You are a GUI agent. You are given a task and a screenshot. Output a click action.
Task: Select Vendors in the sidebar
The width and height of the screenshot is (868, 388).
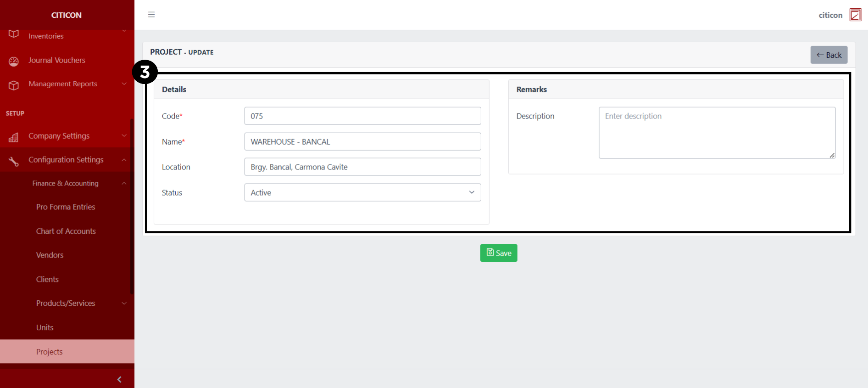(x=50, y=255)
